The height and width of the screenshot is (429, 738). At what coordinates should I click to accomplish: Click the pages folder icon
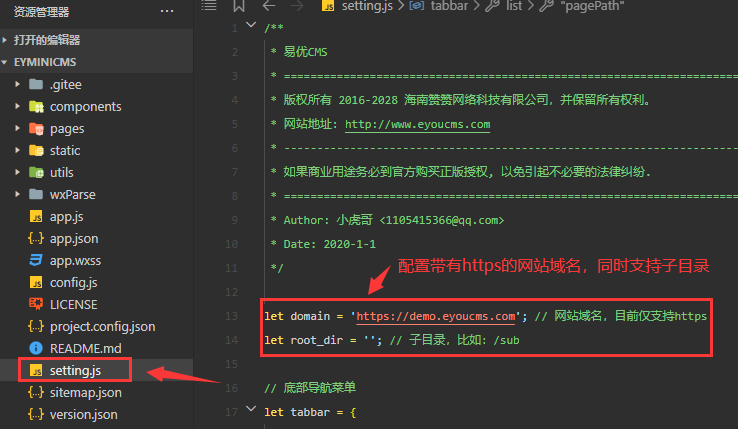[36, 129]
